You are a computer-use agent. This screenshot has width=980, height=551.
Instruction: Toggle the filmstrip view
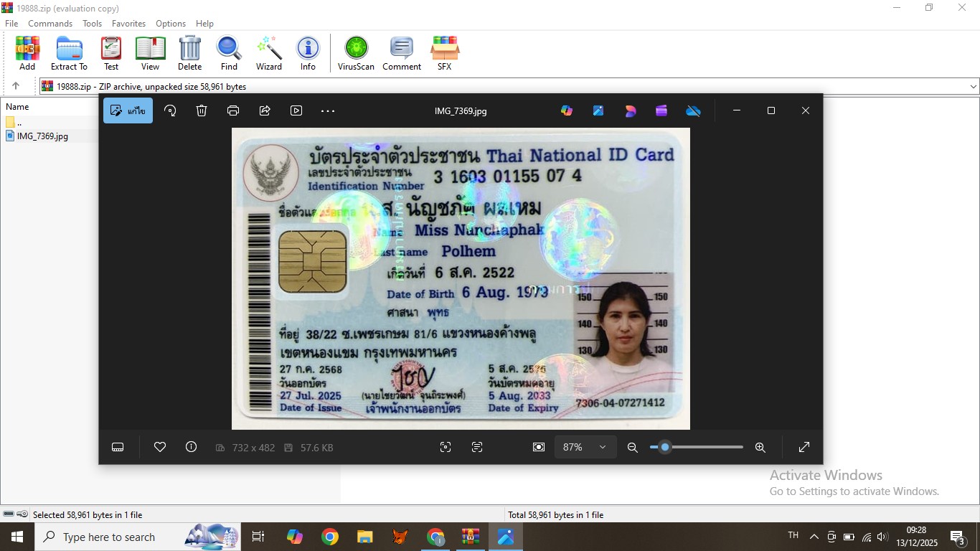click(x=118, y=447)
